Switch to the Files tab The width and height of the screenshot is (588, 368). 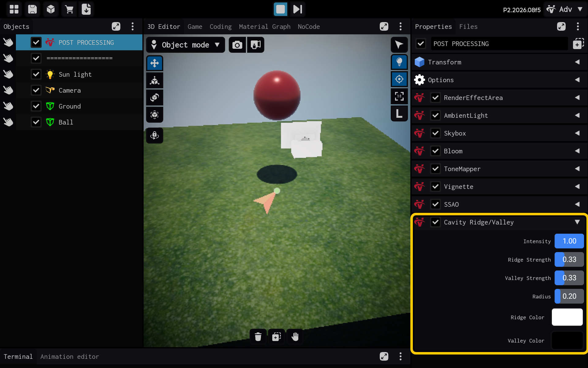(468, 27)
